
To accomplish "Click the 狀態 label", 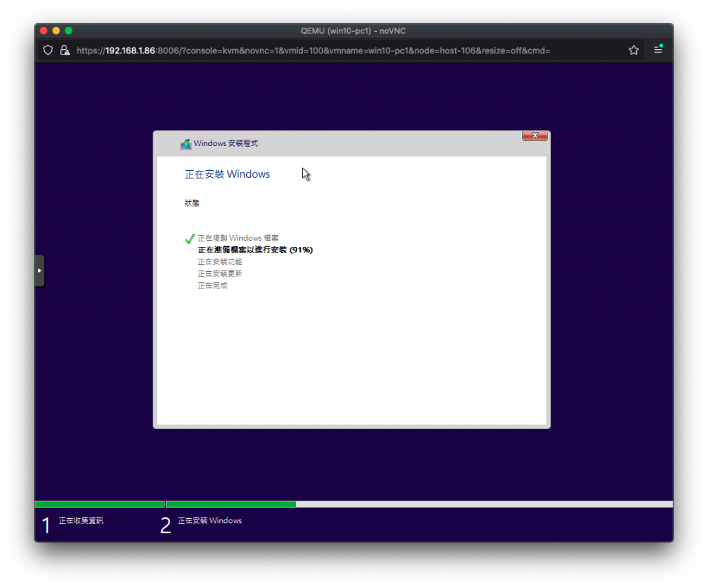I will 192,203.
